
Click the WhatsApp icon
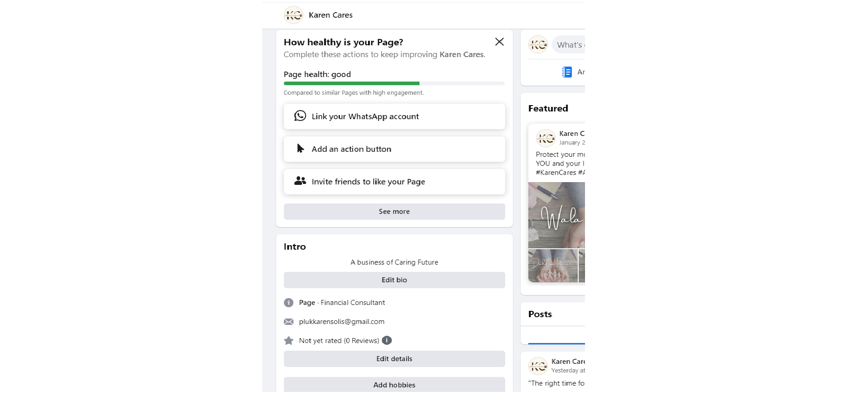pos(300,116)
